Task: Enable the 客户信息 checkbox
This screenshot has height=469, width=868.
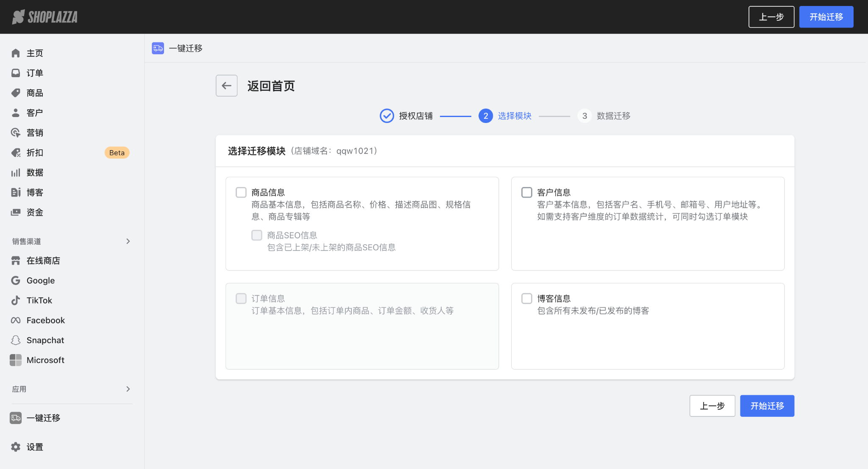Action: coord(527,193)
